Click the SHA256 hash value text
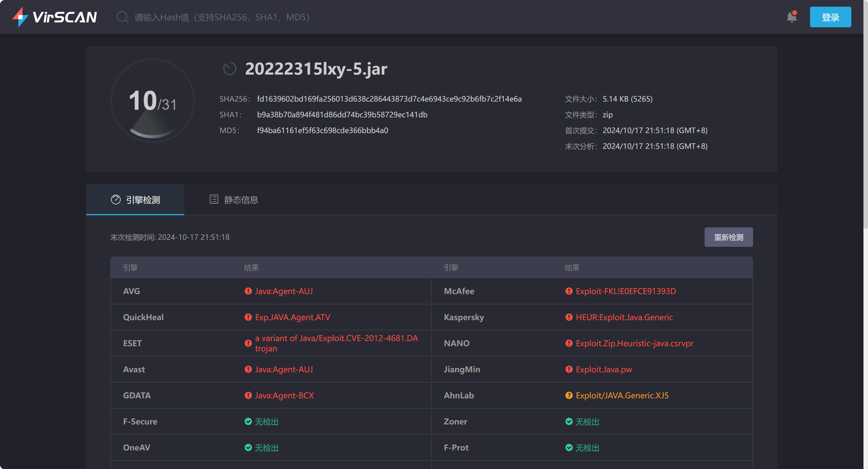This screenshot has width=868, height=469. [x=389, y=99]
